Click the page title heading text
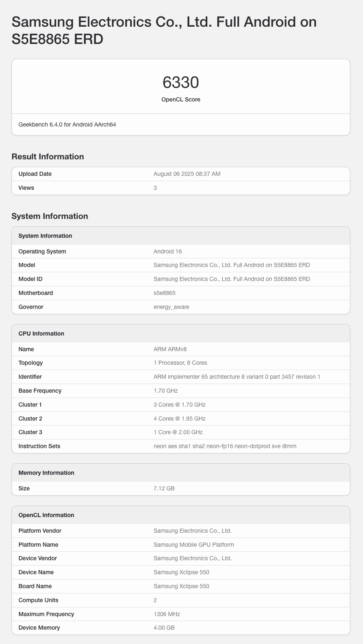This screenshot has width=363, height=644. point(164,30)
